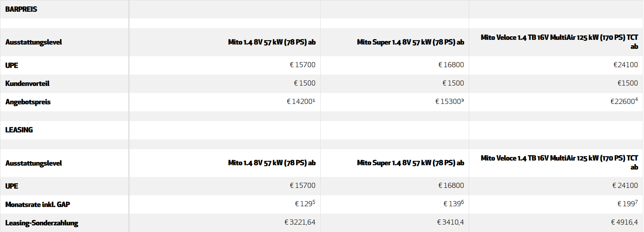This screenshot has height=232, width=644.
Task: Click the Kundenvorteil row label
Action: pyautogui.click(x=27, y=84)
